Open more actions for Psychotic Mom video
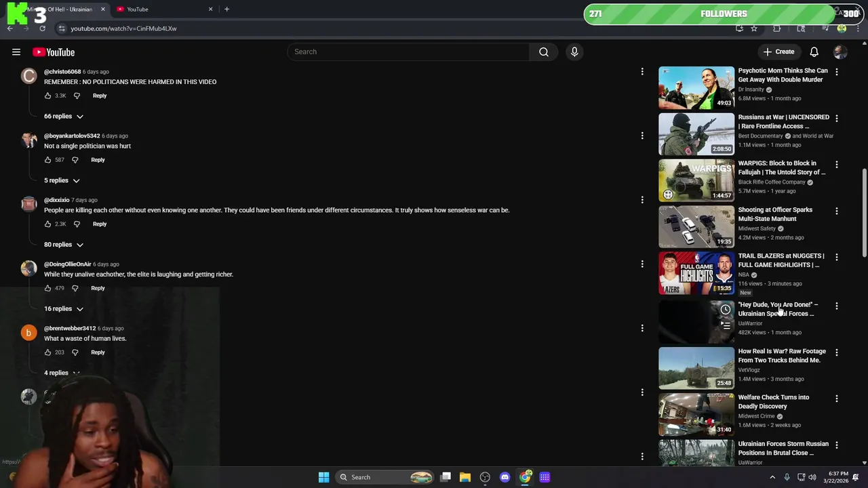This screenshot has height=488, width=868. (x=837, y=71)
